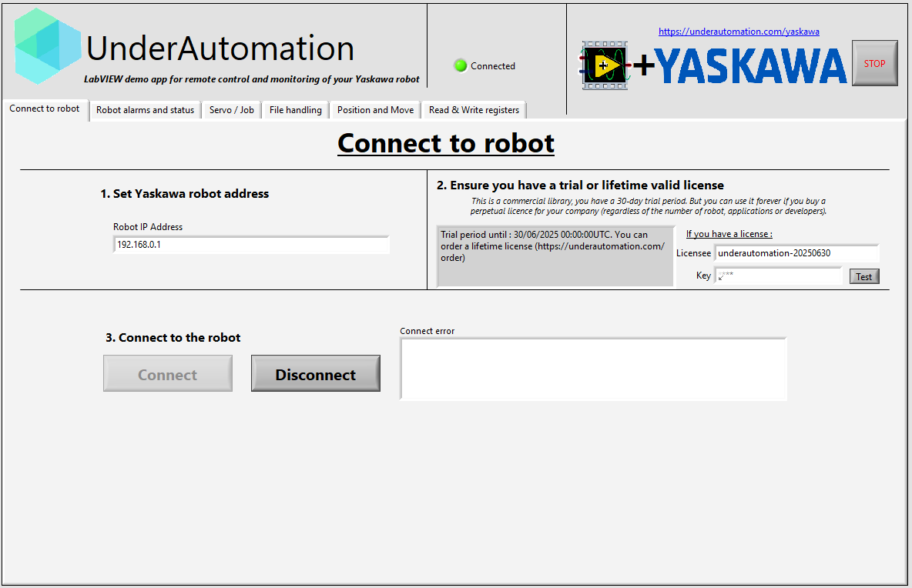Click the 'Robot IP Address' label
912x588 pixels.
click(x=148, y=226)
